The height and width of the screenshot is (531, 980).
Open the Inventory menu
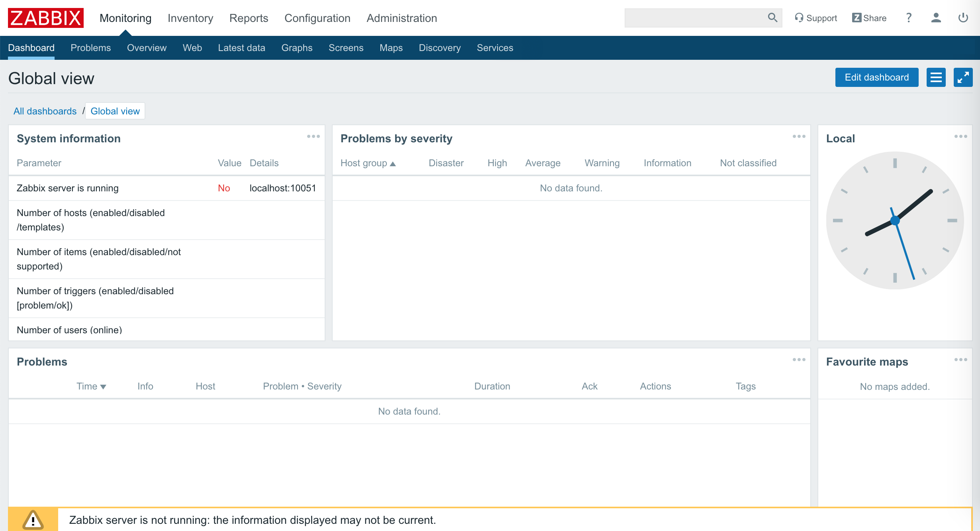point(190,18)
